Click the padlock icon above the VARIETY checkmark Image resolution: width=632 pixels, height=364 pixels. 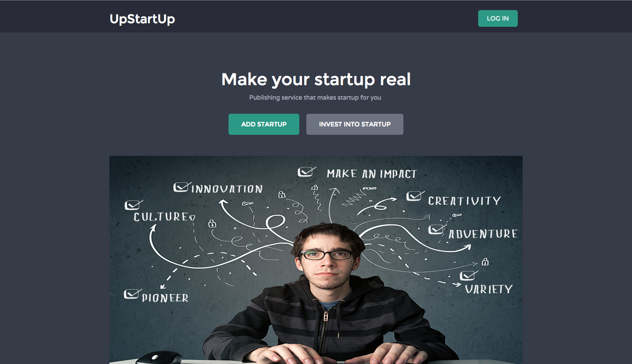point(485,262)
